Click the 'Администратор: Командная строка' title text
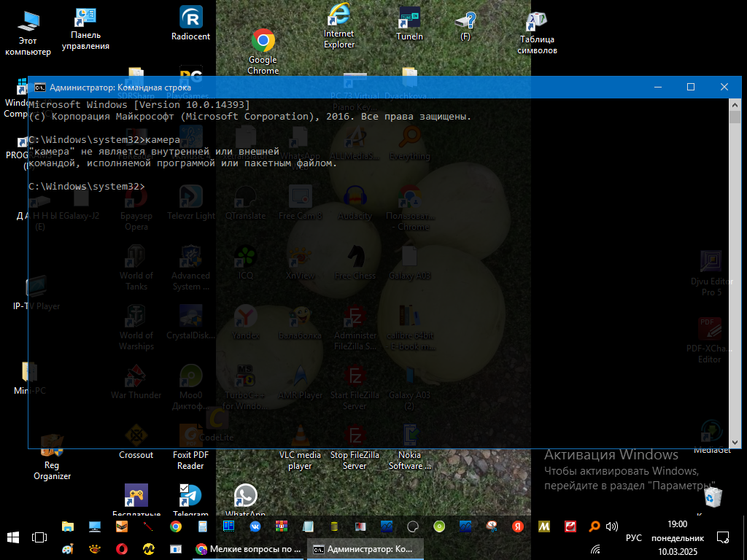Image resolution: width=747 pixels, height=560 pixels. 120,87
